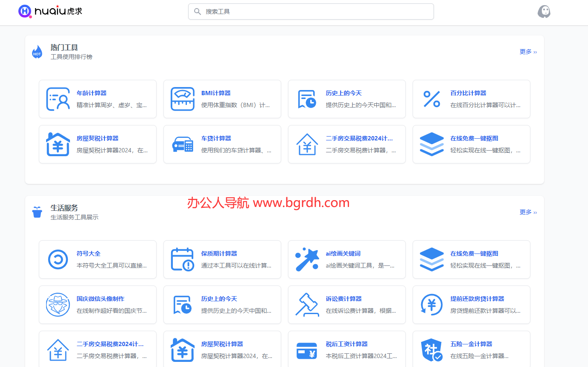Click the 五险一金计算器 shield icon
588x367 pixels.
[x=432, y=350]
